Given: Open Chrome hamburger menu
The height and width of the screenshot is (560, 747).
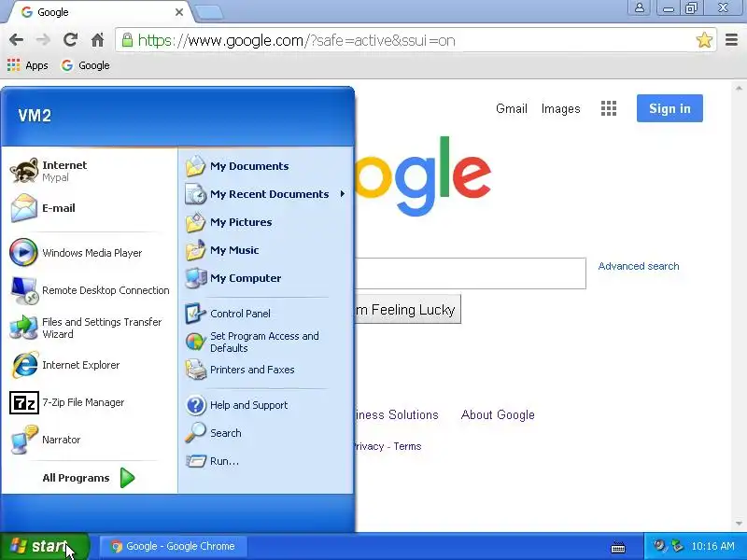Looking at the screenshot, I should click(x=731, y=40).
